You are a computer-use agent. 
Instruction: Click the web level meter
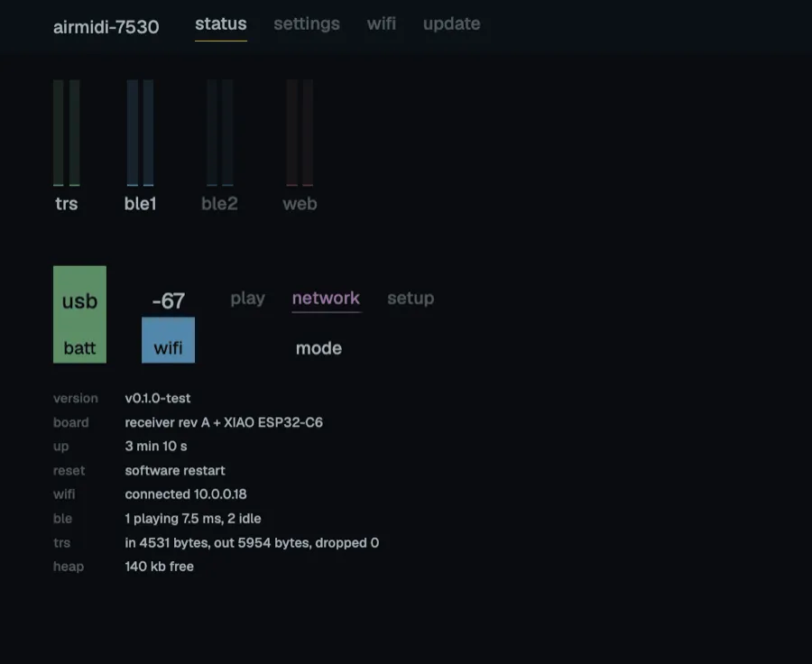coord(300,133)
